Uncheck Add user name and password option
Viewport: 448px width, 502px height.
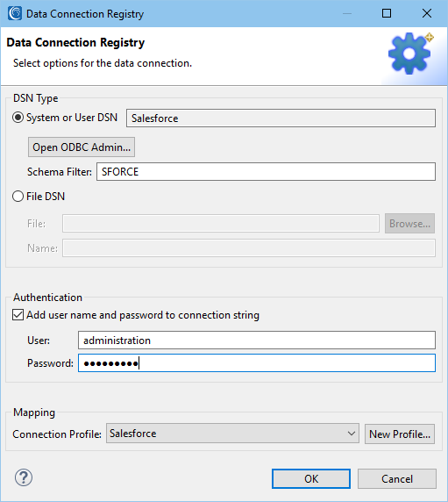click(x=18, y=315)
